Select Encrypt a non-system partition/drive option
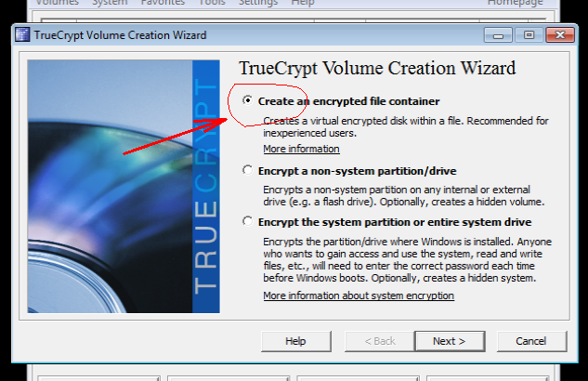The height and width of the screenshot is (381, 588). tap(247, 170)
